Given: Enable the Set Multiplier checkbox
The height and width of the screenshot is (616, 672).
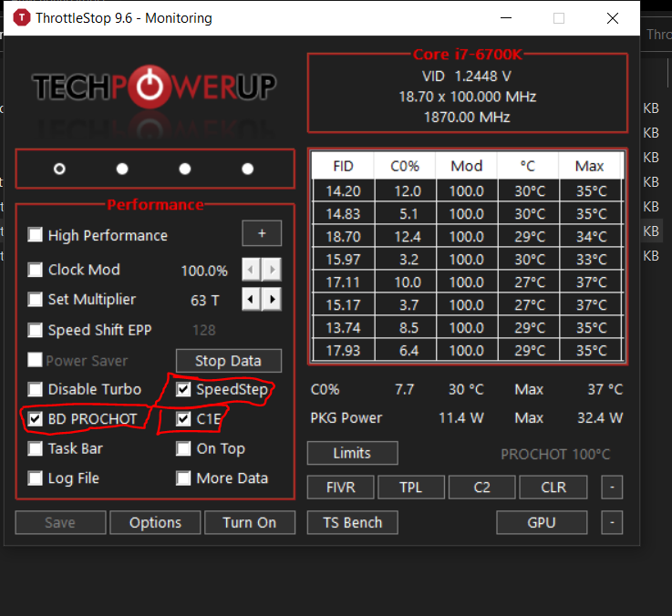Looking at the screenshot, I should point(36,299).
